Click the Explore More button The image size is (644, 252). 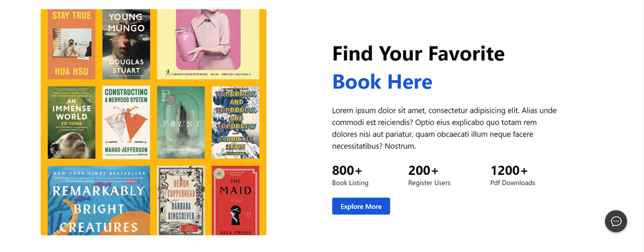361,206
